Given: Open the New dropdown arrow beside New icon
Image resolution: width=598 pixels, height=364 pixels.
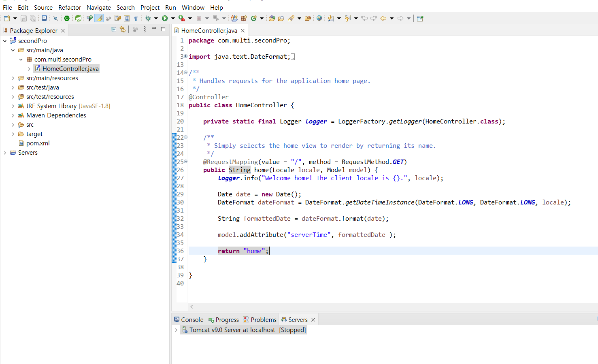Looking at the screenshot, I should (15, 18).
